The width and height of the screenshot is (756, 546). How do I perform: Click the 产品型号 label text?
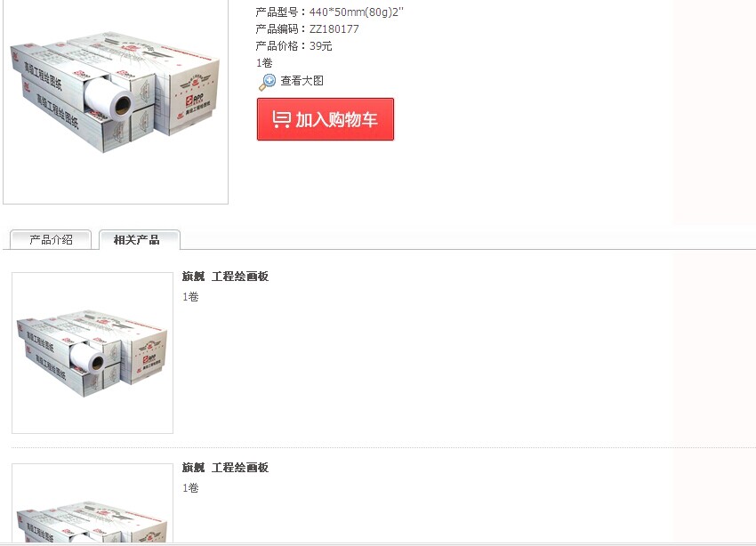pos(277,12)
